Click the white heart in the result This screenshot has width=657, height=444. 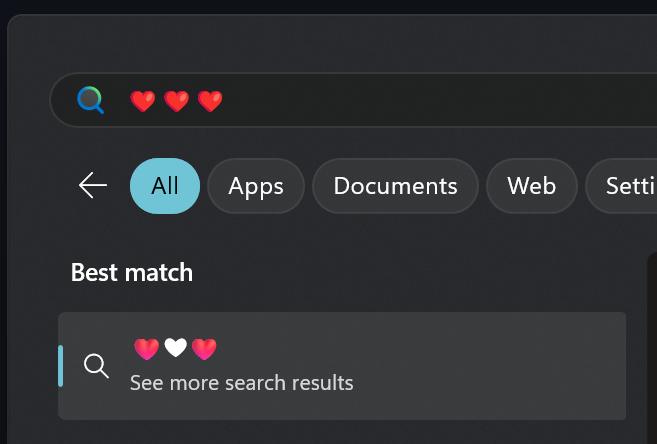point(176,348)
